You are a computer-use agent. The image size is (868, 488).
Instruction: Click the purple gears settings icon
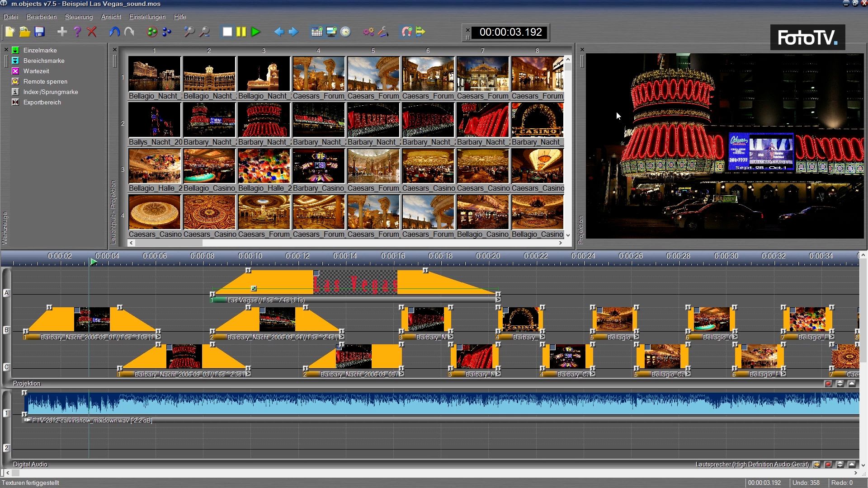coord(368,32)
